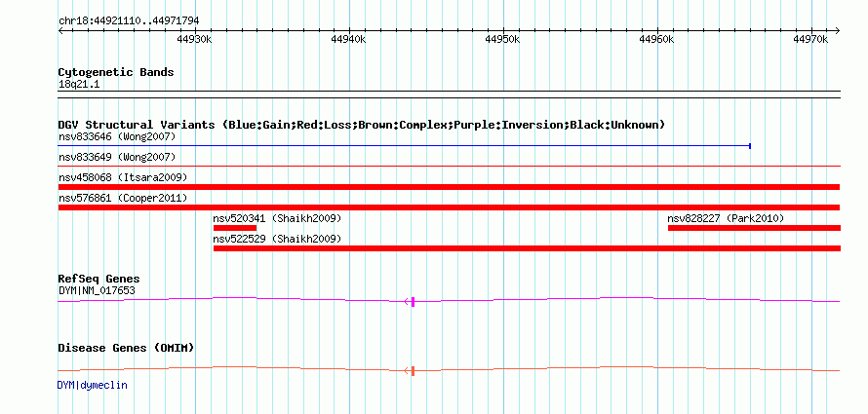Click the red loss bar of nsv458068
Image resolution: width=868 pixels, height=414 pixels.
coord(449,187)
